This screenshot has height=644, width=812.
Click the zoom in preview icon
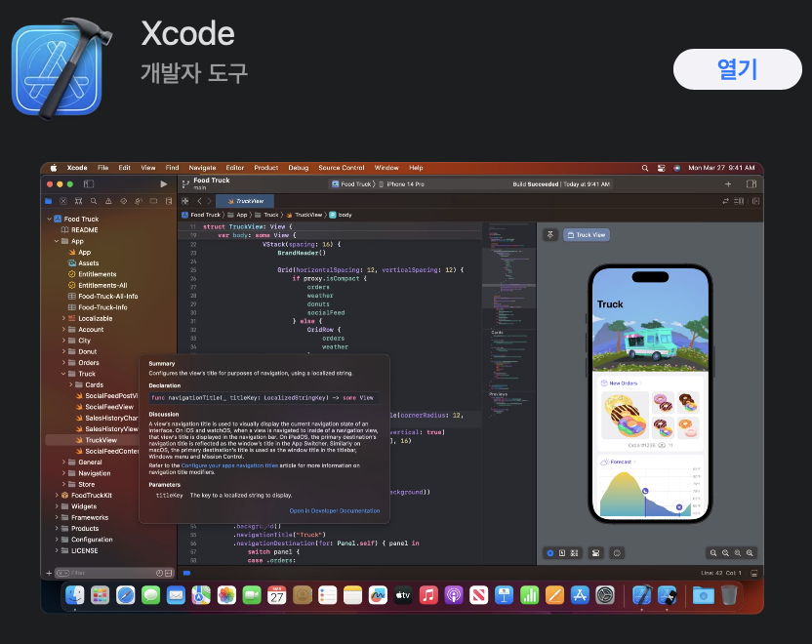(750, 553)
